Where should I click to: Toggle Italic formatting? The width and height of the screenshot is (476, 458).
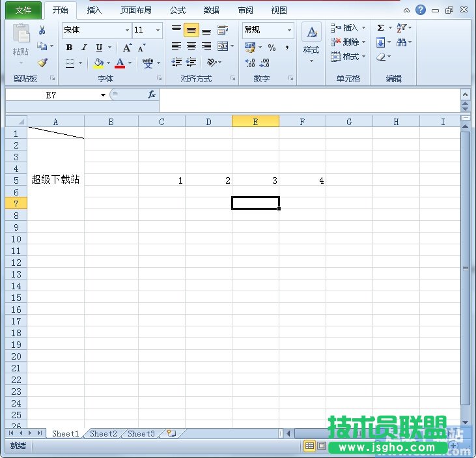[84, 48]
